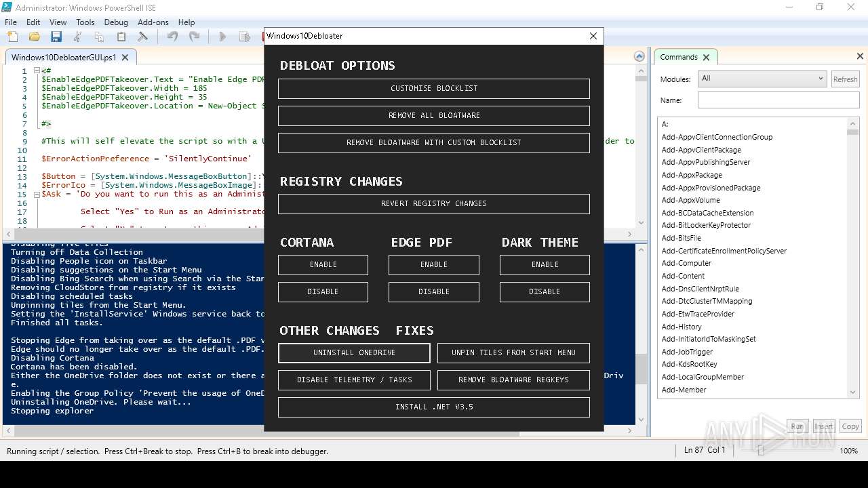Open the Help menu
This screenshot has height=488, width=868.
[186, 22]
